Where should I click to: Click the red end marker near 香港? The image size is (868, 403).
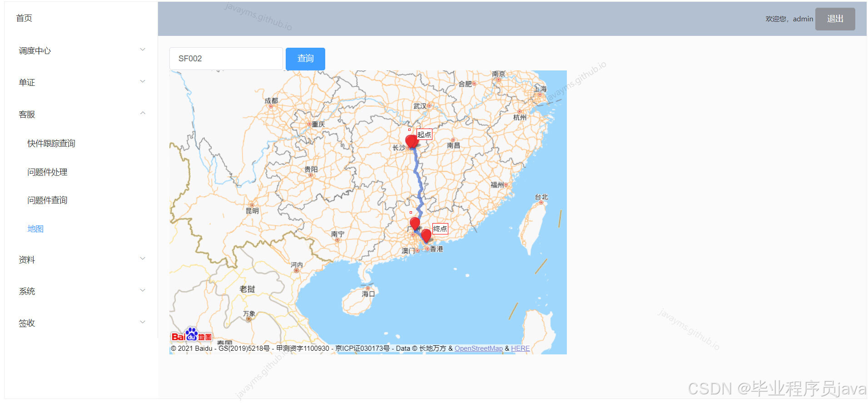(426, 236)
